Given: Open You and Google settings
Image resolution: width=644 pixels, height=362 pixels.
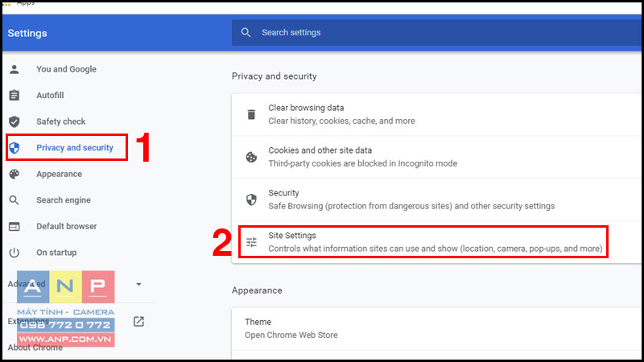Looking at the screenshot, I should coord(66,69).
